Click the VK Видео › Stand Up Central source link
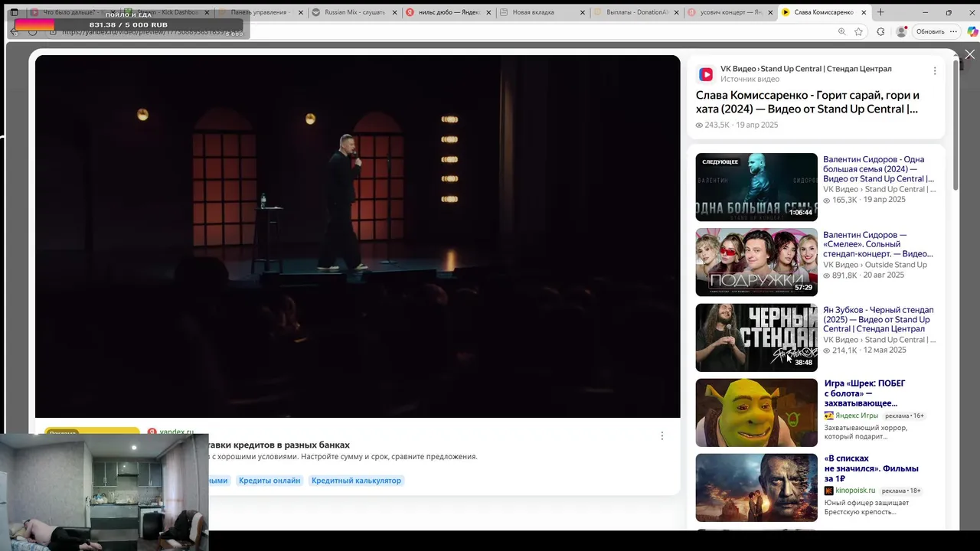 coord(805,69)
